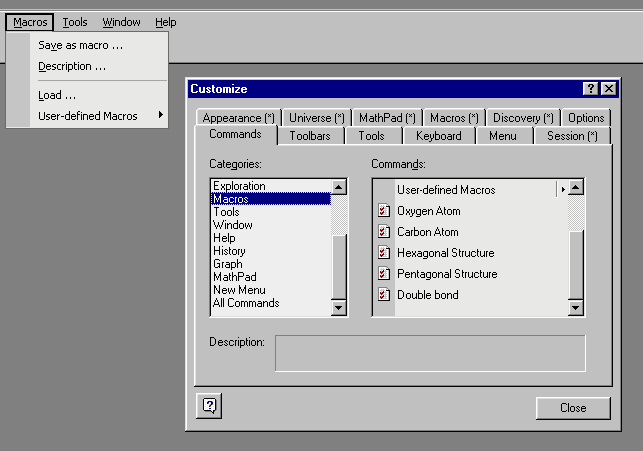Select Macros in Categories list

tap(271, 199)
